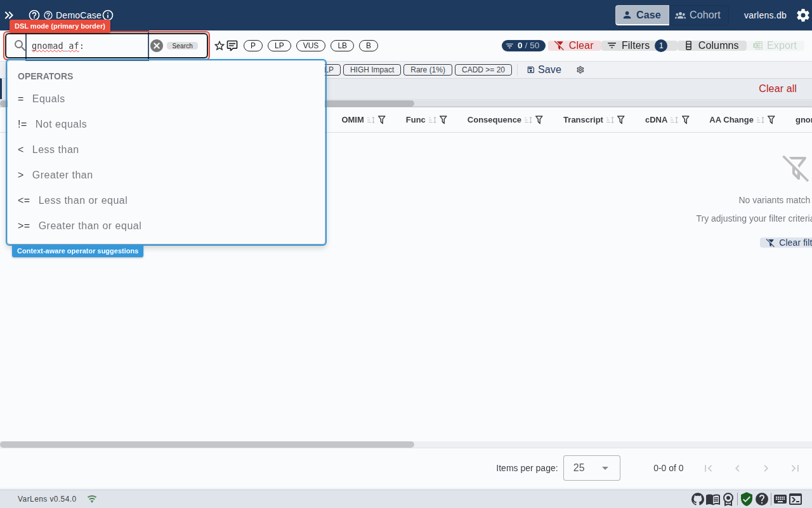Toggle the Rare (1%) filter chip
This screenshot has width=812, height=508.
[428, 70]
